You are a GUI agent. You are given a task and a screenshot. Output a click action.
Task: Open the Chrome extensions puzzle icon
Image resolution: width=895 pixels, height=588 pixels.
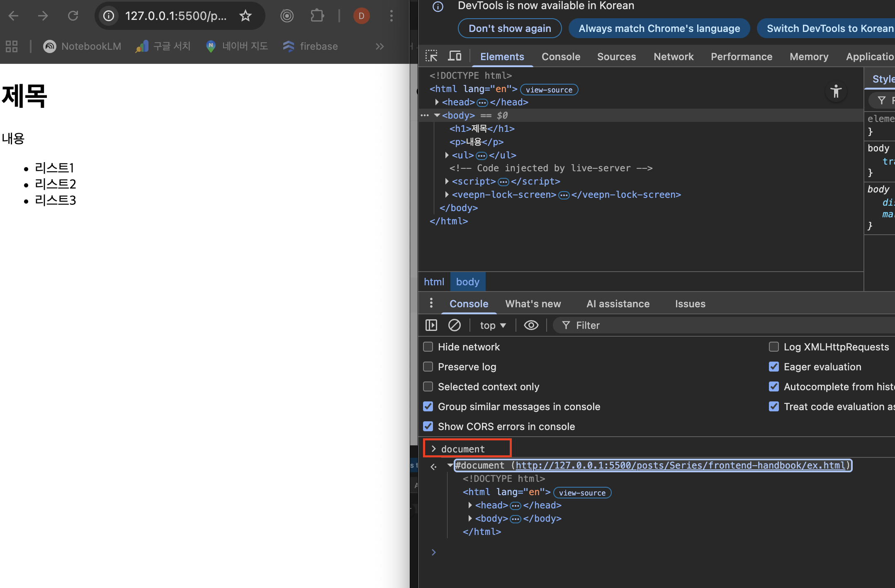[317, 16]
